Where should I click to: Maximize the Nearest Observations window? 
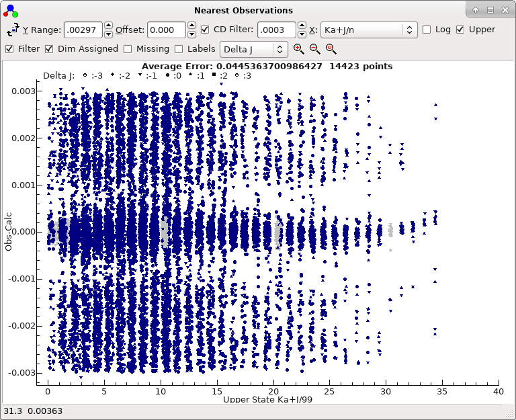(x=490, y=10)
